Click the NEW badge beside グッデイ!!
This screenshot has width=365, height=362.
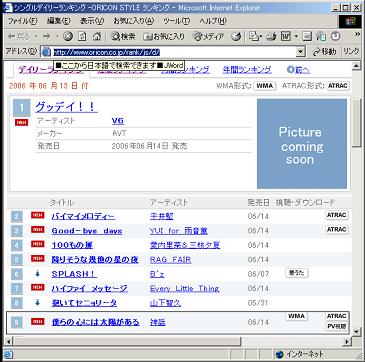click(x=22, y=123)
